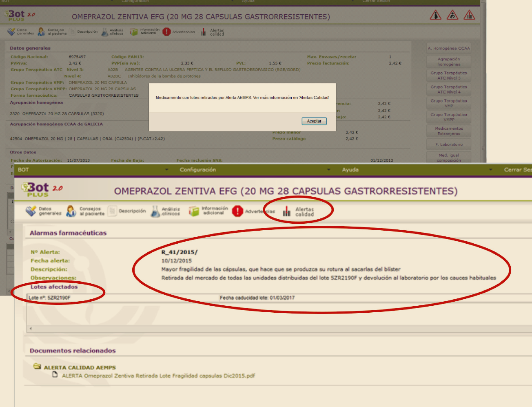This screenshot has width=532, height=407.
Task: Expand the Ayuda dropdown arrow in lower window
Action: [x=490, y=170]
